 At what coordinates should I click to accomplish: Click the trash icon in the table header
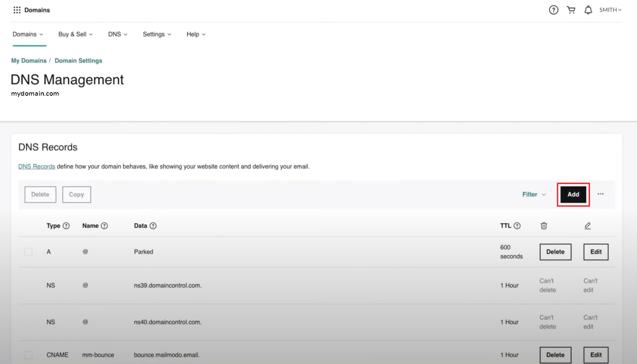click(x=544, y=226)
